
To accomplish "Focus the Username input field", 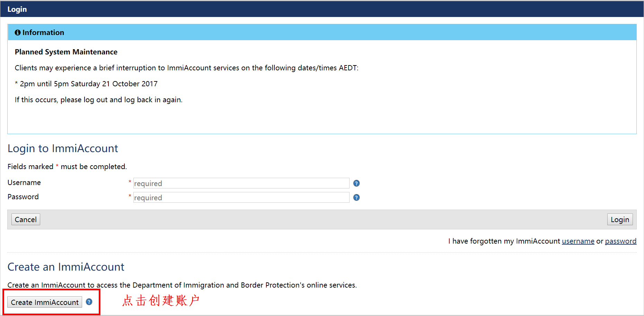I will [x=241, y=183].
